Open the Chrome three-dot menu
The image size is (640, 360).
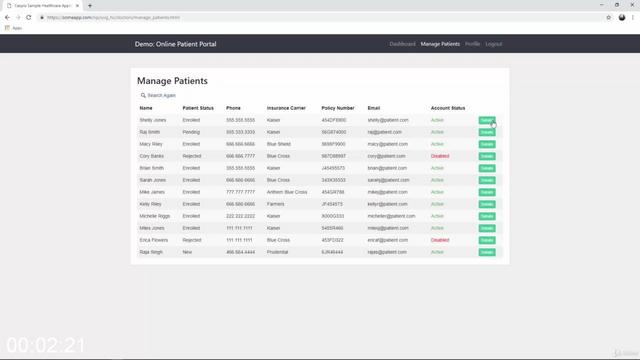(x=633, y=18)
